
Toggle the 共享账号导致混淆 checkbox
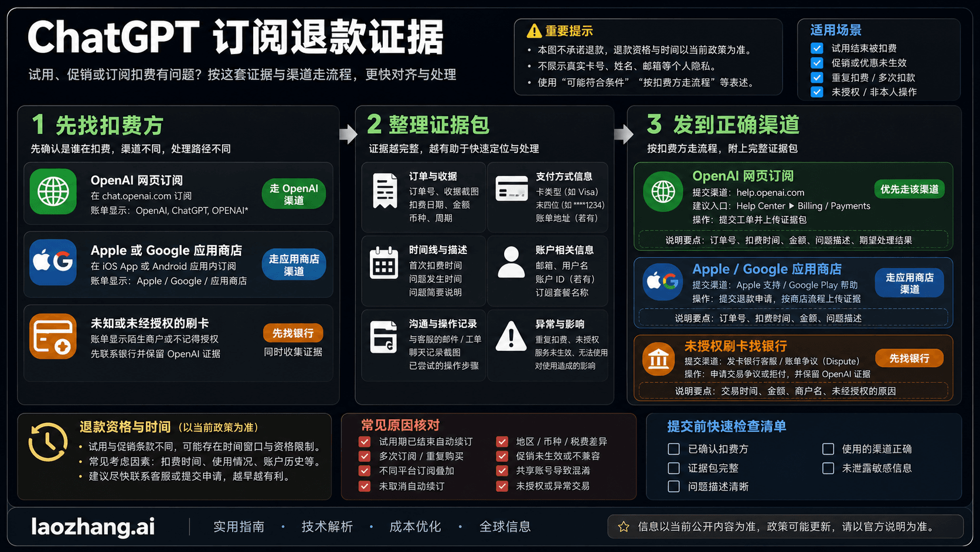click(x=502, y=471)
